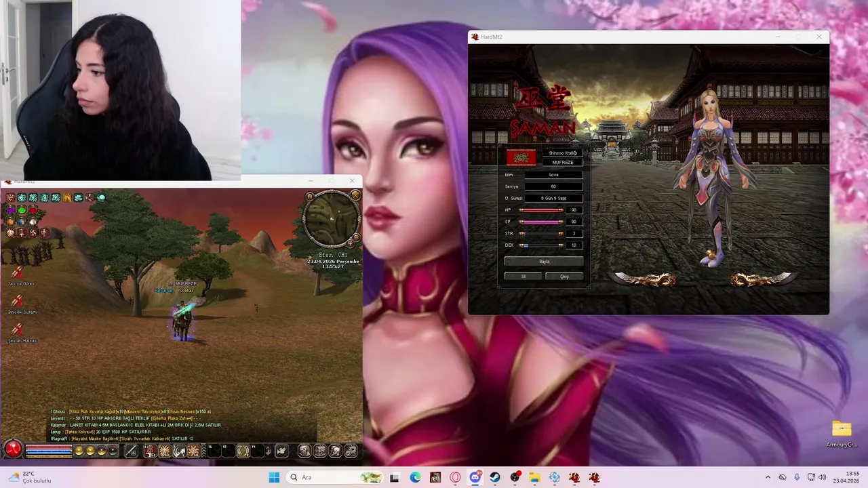Open Task View on taskbar
The image size is (868, 488).
395,478
